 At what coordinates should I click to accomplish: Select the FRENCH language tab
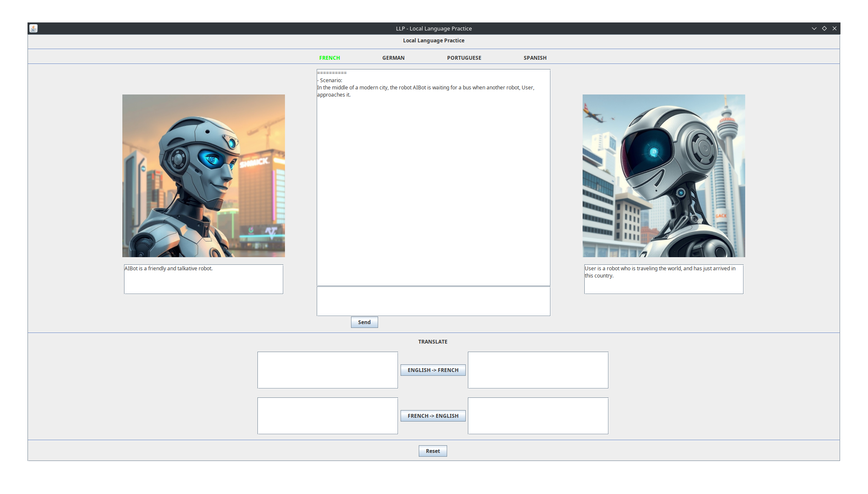click(x=329, y=58)
